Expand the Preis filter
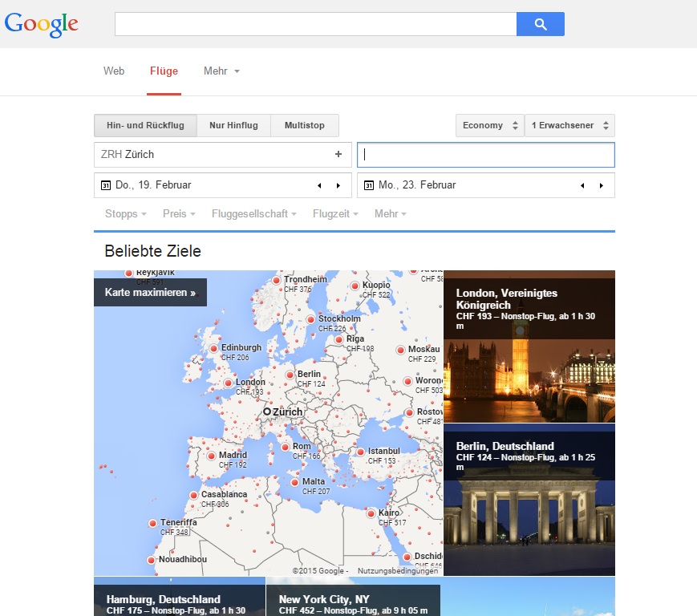The image size is (697, 616). coord(179,214)
